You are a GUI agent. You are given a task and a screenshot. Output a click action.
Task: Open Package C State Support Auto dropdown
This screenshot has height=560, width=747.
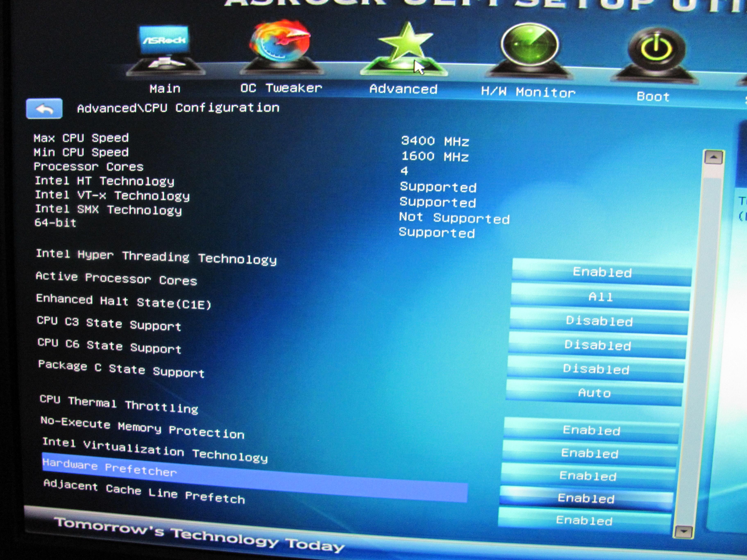tap(594, 393)
